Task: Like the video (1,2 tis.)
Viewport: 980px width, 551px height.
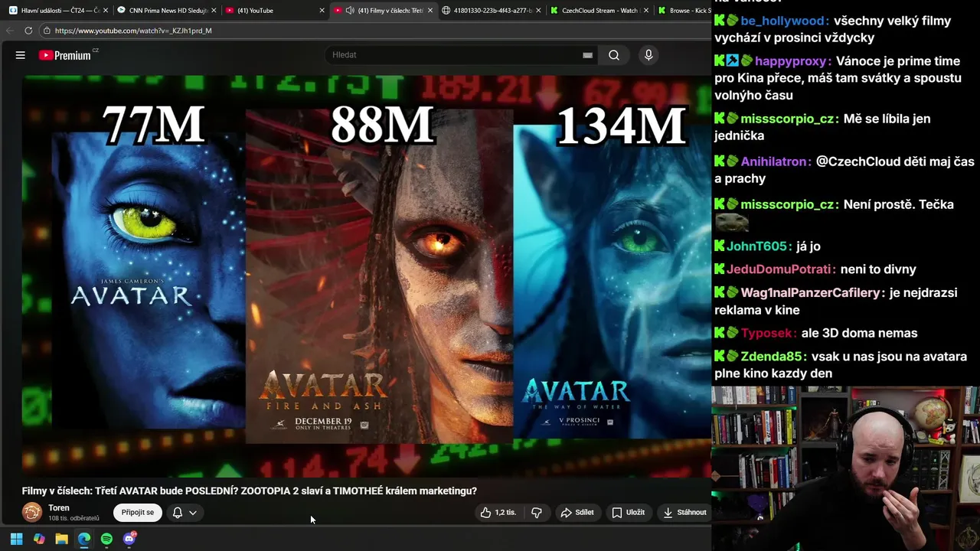Action: [498, 513]
